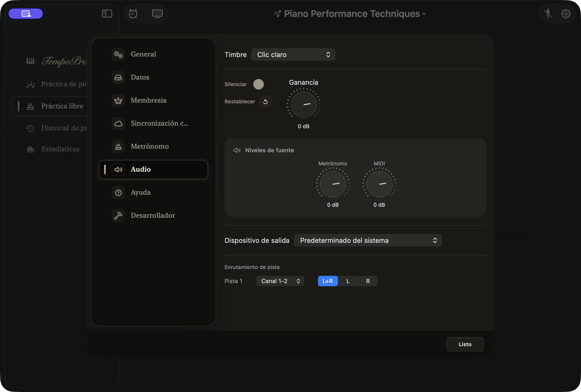Open the Ayuda settings tab
The height and width of the screenshot is (392, 581).
click(x=153, y=193)
